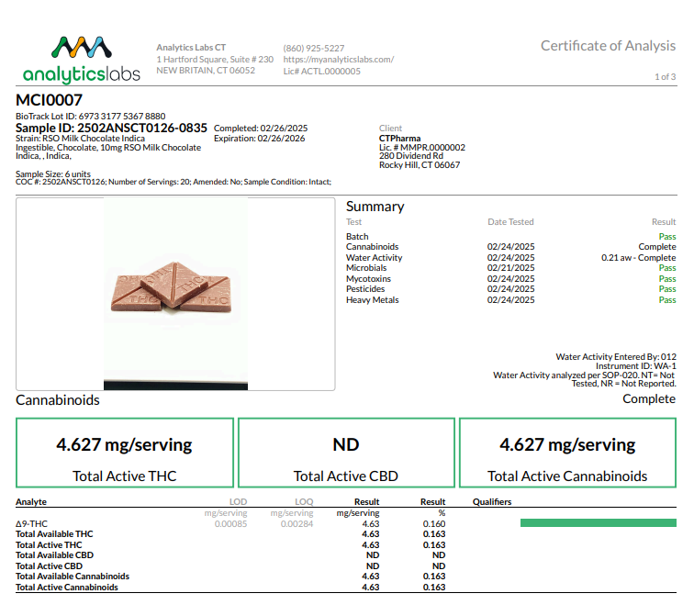694x616 pixels.
Task: Click the Qualifiers column header
Action: 492,502
